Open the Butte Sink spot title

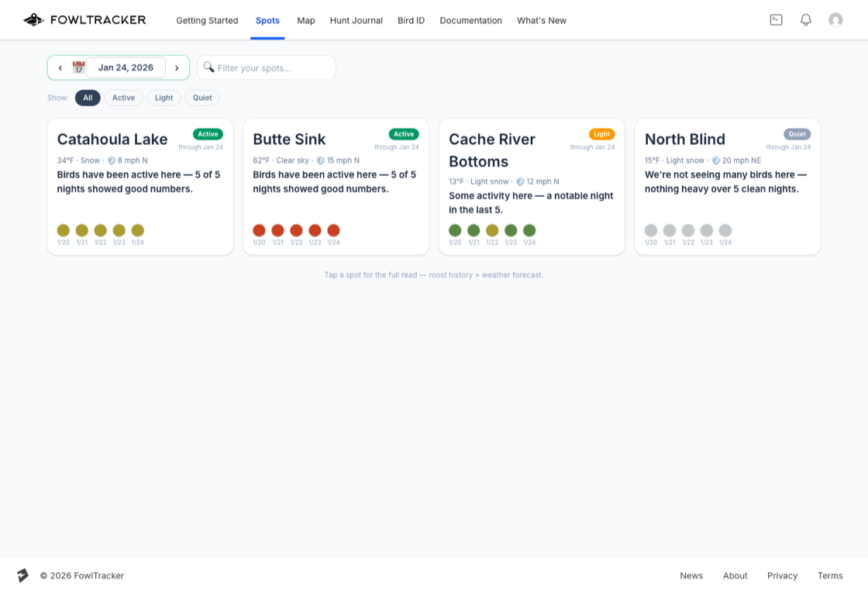point(289,140)
